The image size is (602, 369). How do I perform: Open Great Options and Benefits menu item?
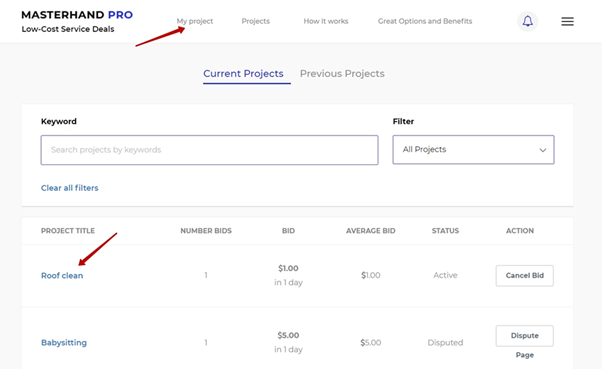[425, 21]
